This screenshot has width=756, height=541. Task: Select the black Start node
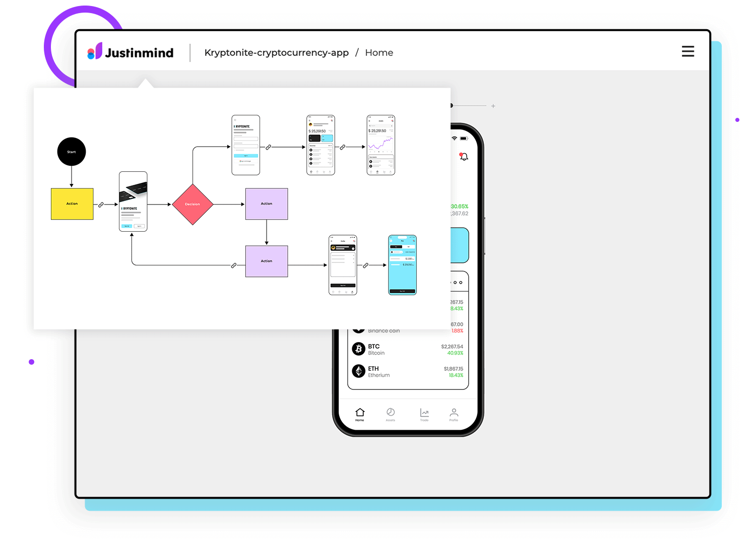(72, 152)
